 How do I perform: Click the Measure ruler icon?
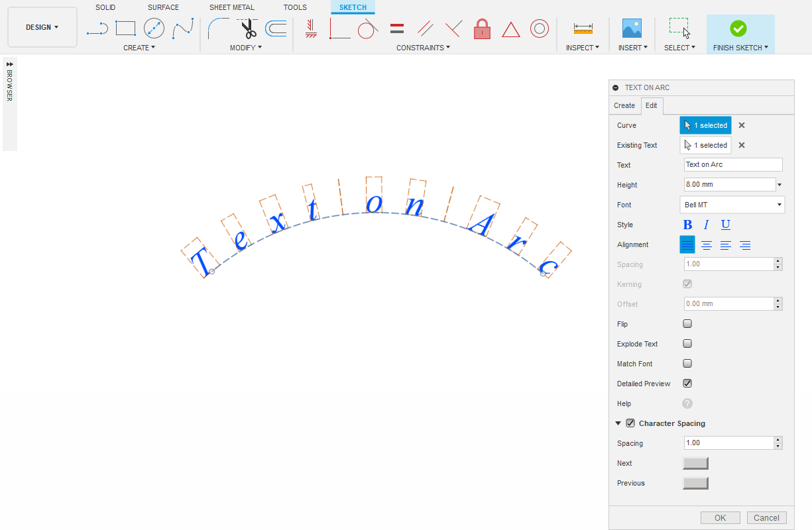coord(583,28)
